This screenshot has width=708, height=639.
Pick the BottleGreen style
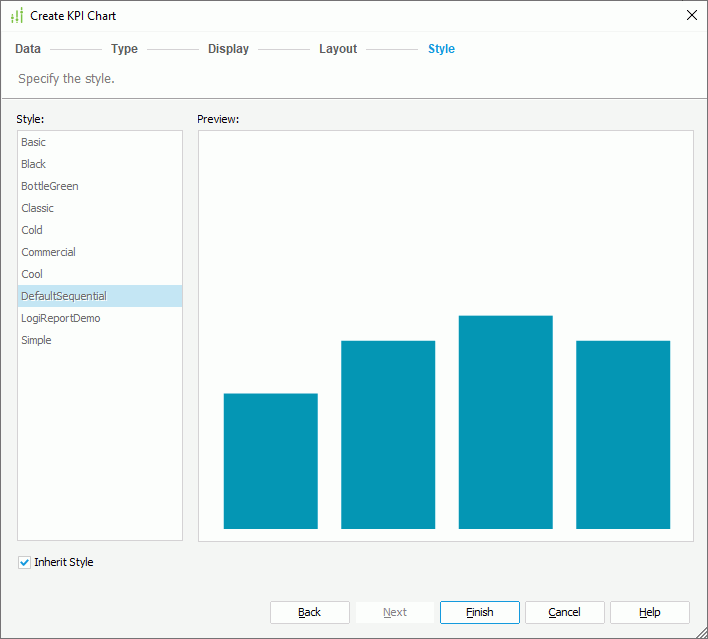[x=50, y=186]
